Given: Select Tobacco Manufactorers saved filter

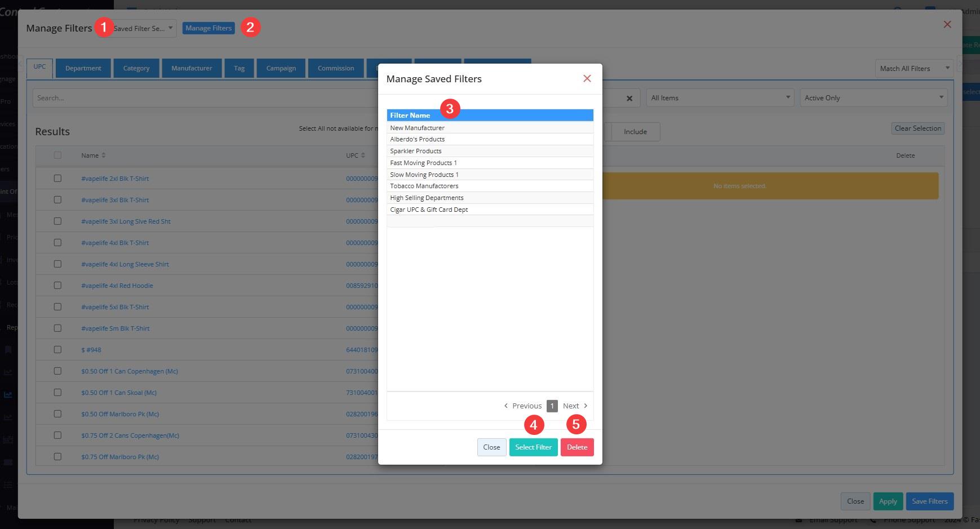Looking at the screenshot, I should pos(490,186).
